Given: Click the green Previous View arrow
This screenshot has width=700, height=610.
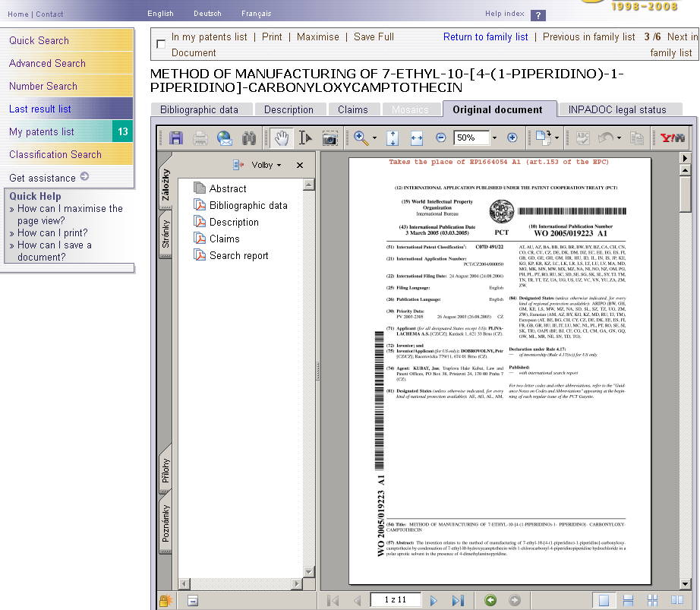Looking at the screenshot, I should [490, 600].
